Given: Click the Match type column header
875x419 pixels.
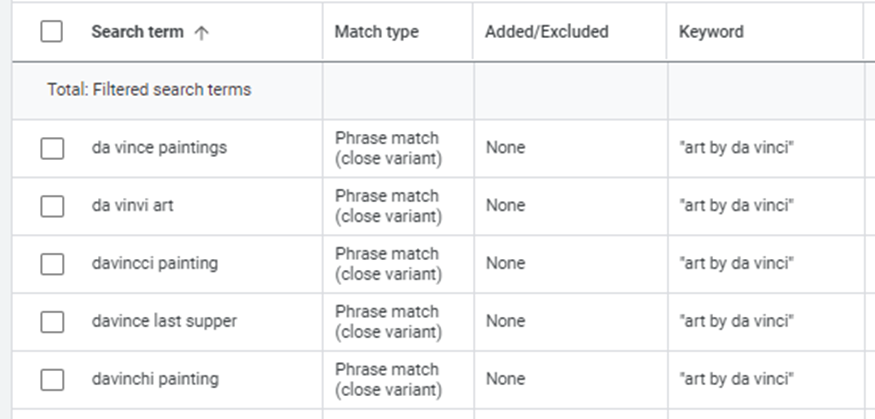Looking at the screenshot, I should [376, 32].
